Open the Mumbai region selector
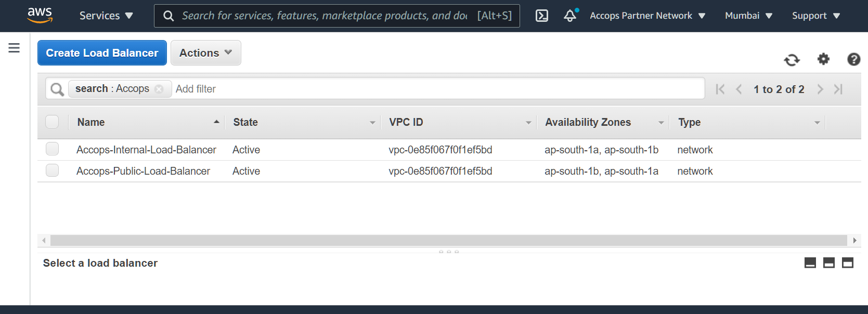The image size is (868, 314). [748, 16]
